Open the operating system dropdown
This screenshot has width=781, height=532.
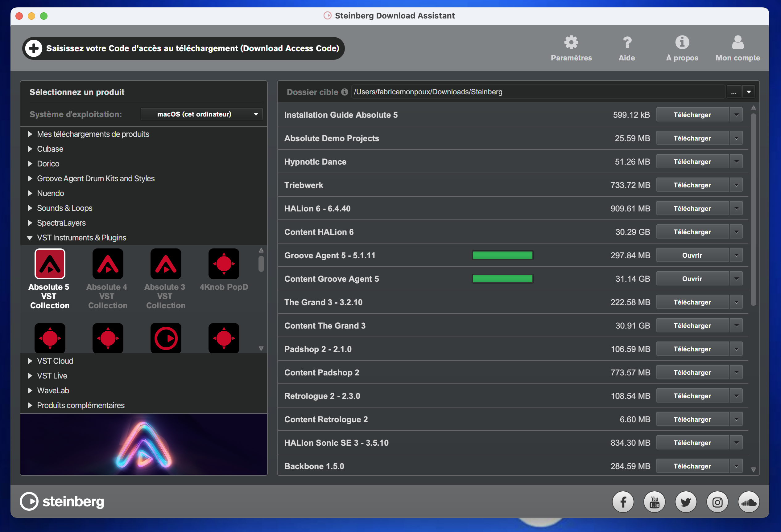[201, 114]
